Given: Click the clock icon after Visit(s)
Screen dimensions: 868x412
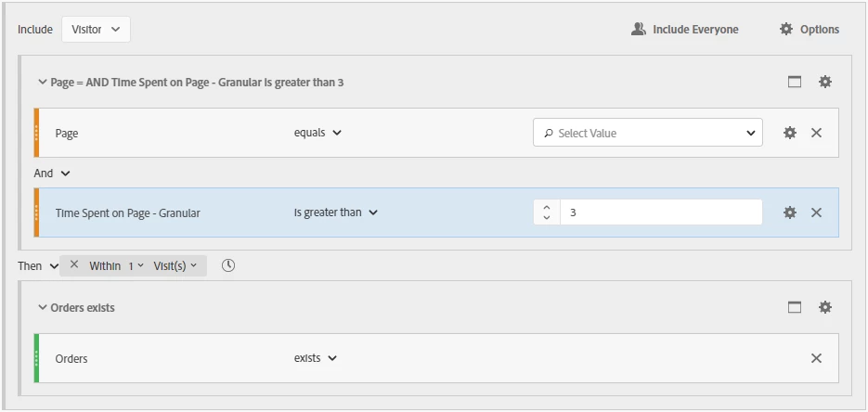Looking at the screenshot, I should (x=228, y=265).
